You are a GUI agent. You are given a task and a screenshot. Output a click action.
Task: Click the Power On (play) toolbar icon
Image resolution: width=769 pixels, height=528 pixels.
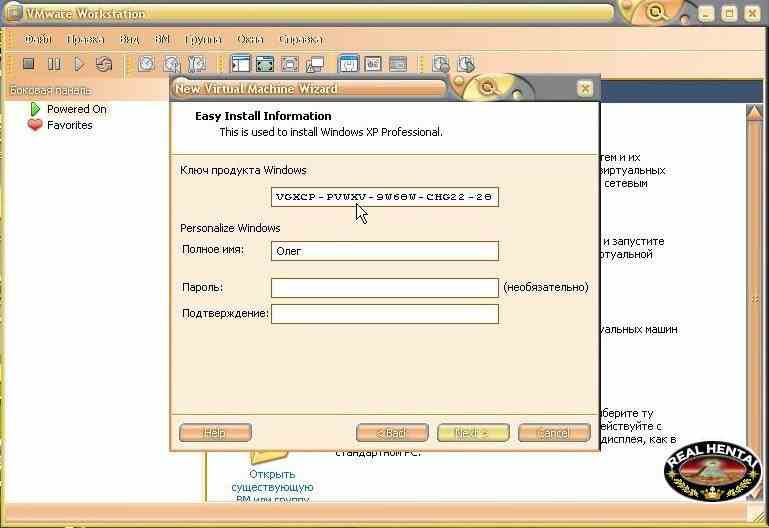tap(78, 64)
